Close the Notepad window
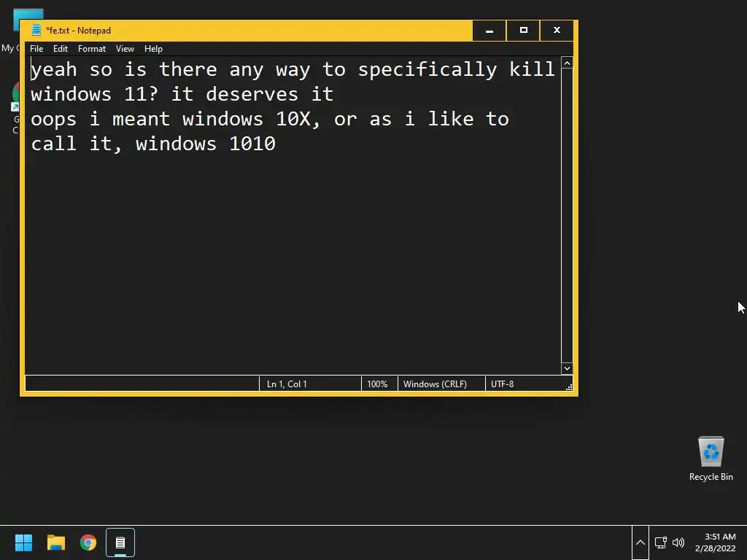 click(x=557, y=31)
